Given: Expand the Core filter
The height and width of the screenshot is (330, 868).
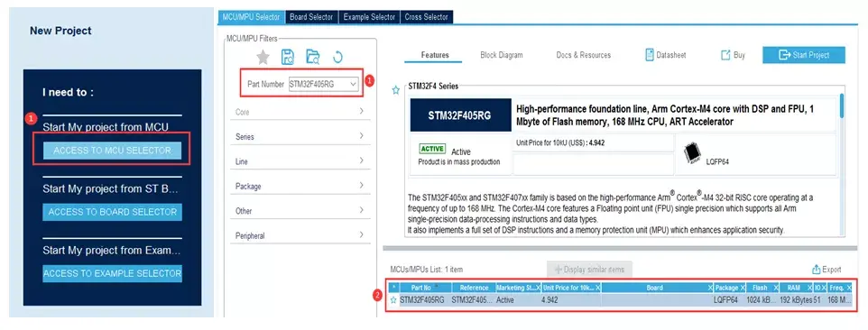Looking at the screenshot, I should pos(300,112).
